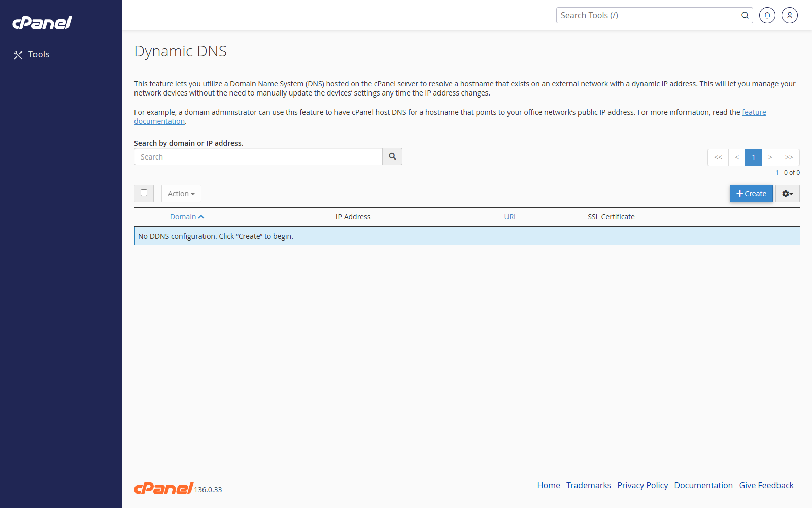
Task: Click the SSL Certificate column header
Action: [x=611, y=217]
